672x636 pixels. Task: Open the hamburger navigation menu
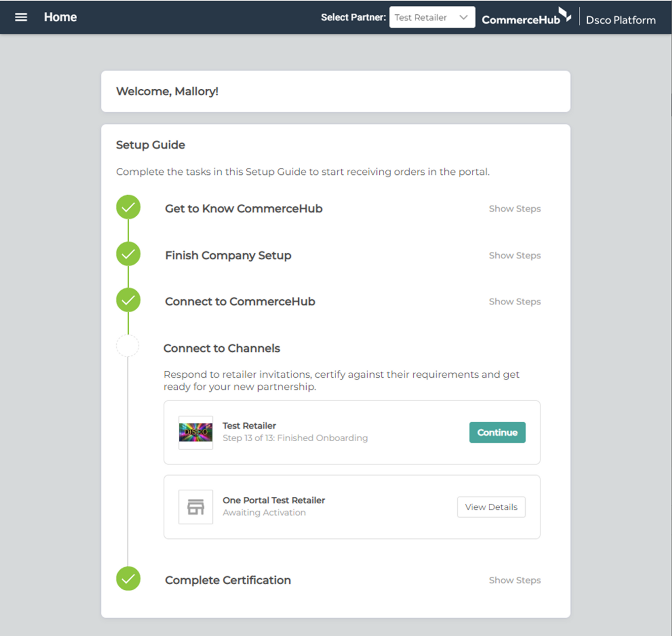click(x=21, y=17)
